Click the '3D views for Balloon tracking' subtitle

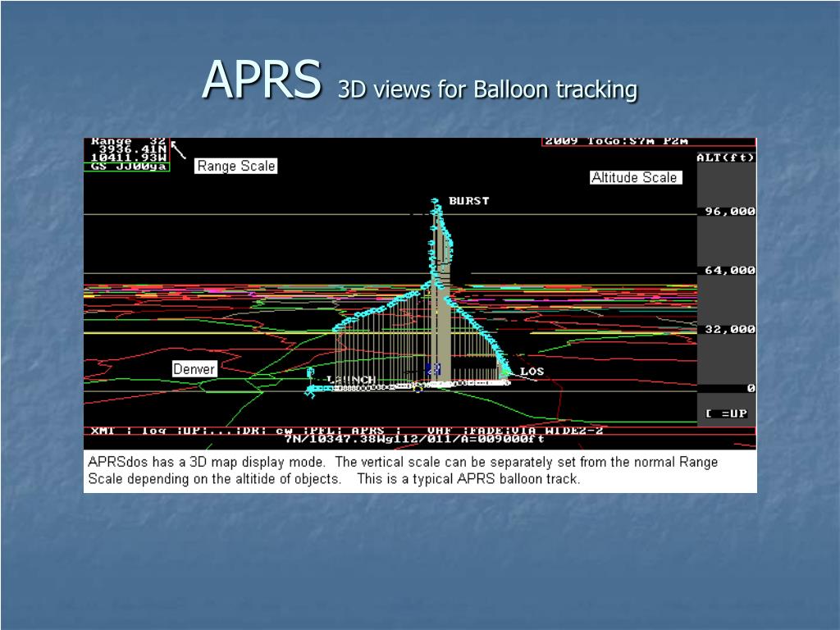point(487,89)
